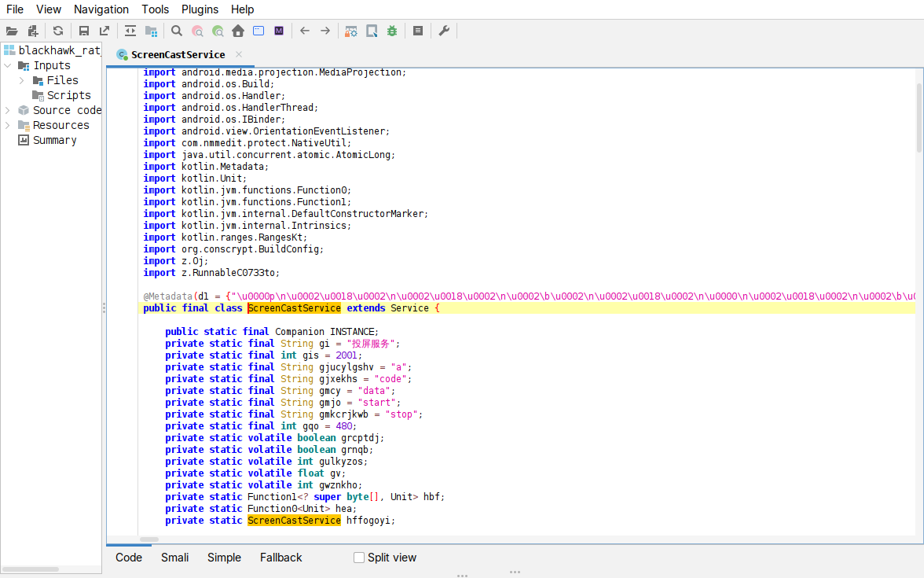Click the "import org.conscrypt.BuildConfig;" line
924x578 pixels.
tap(233, 249)
